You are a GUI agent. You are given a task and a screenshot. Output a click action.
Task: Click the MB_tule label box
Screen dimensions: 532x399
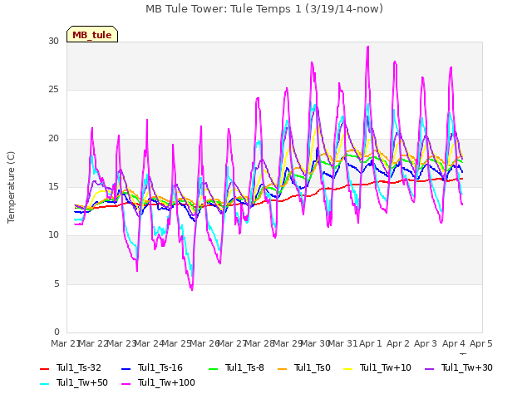(92, 34)
